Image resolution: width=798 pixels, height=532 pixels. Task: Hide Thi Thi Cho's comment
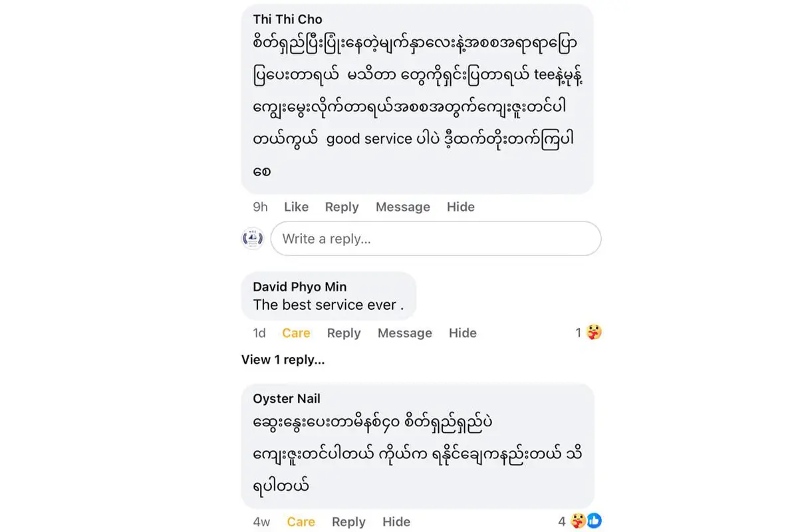click(x=461, y=207)
